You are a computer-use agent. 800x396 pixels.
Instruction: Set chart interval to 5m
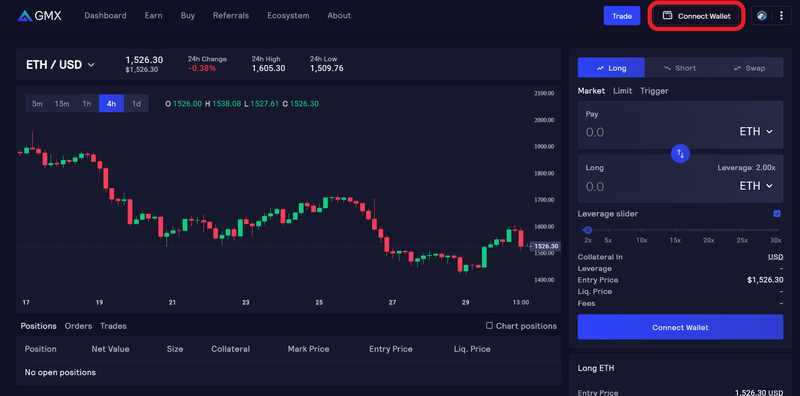(x=37, y=104)
